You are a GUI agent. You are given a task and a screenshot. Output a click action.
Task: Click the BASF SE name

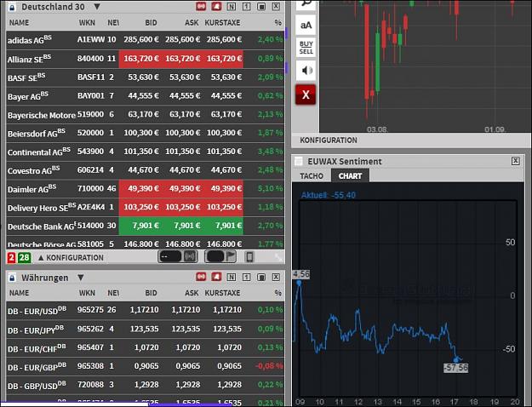point(26,77)
